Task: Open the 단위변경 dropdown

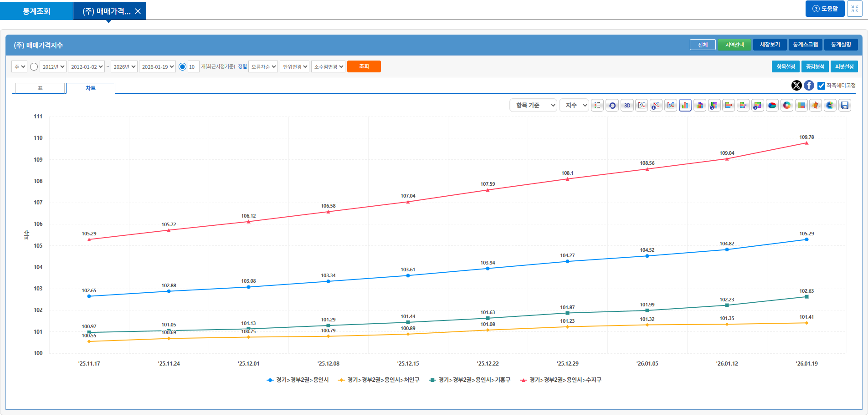Action: tap(294, 66)
